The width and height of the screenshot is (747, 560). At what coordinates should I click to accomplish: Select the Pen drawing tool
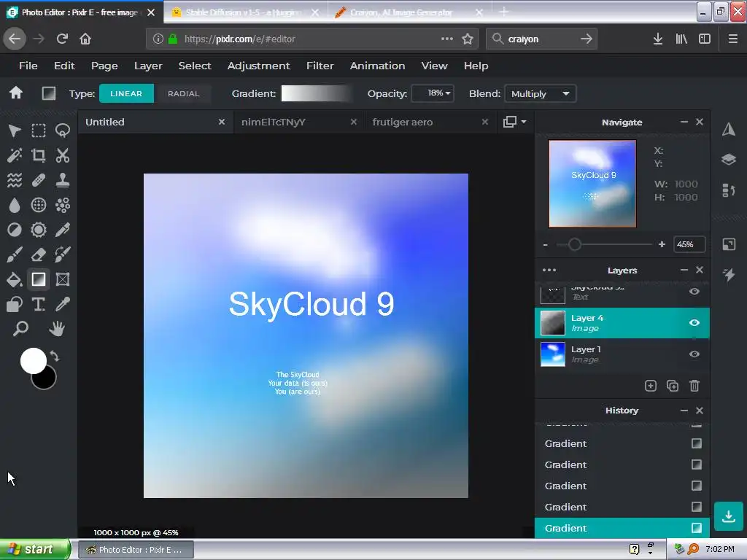(63, 230)
